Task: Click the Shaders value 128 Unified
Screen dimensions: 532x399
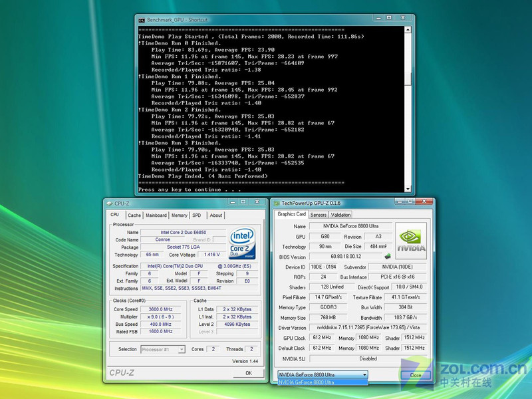Action: (x=332, y=287)
